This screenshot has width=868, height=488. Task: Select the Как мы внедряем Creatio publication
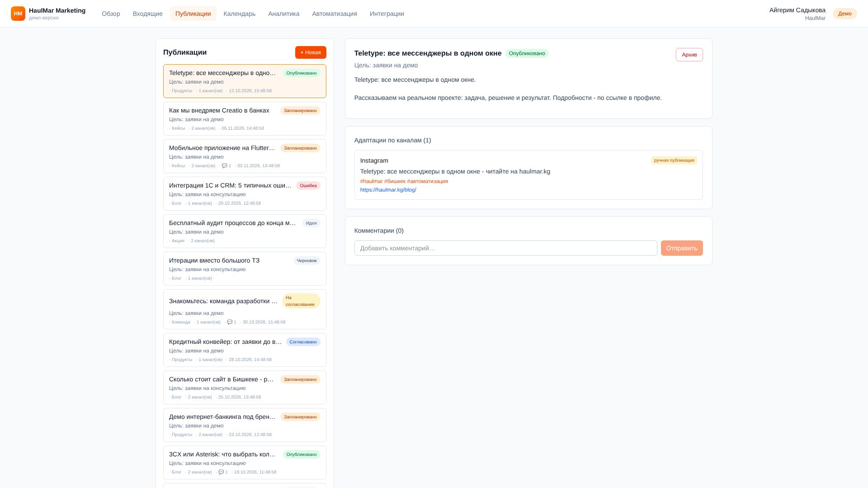pyautogui.click(x=245, y=118)
